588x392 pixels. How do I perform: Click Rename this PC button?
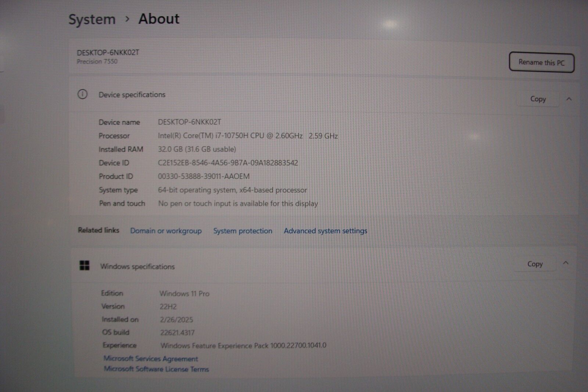click(541, 62)
